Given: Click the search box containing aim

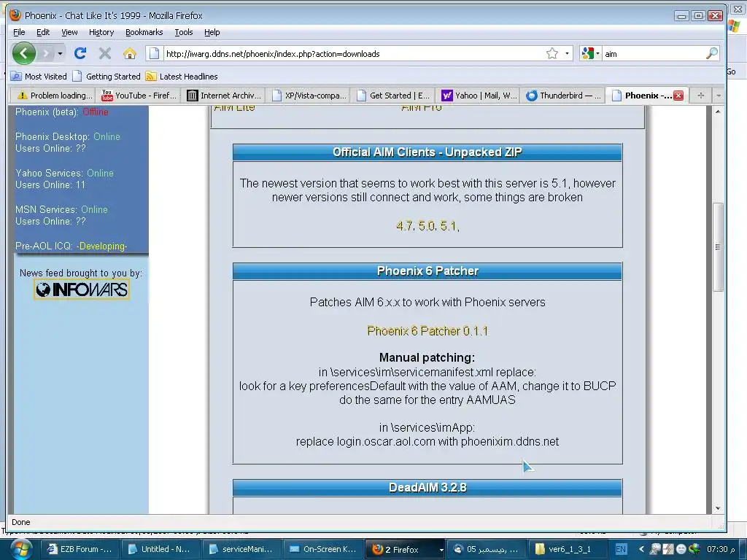Looking at the screenshot, I should (x=654, y=54).
